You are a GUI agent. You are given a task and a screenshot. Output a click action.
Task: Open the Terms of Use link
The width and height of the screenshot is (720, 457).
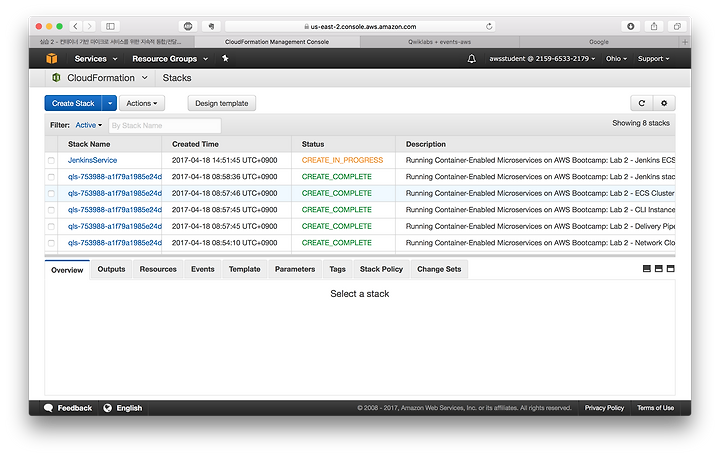pos(655,408)
